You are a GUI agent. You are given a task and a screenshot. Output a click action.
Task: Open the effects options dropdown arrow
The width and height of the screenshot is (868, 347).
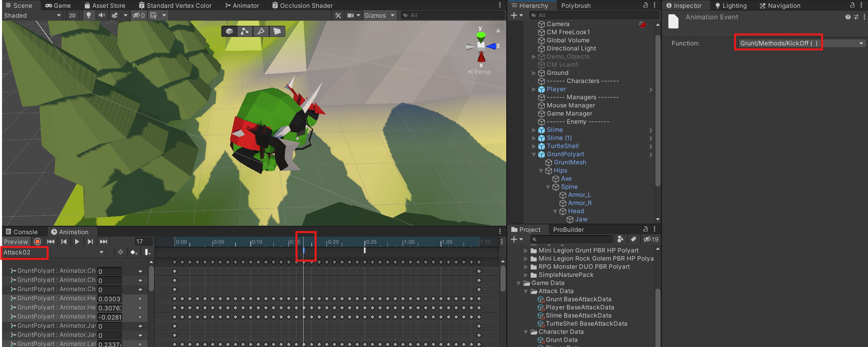coord(126,15)
